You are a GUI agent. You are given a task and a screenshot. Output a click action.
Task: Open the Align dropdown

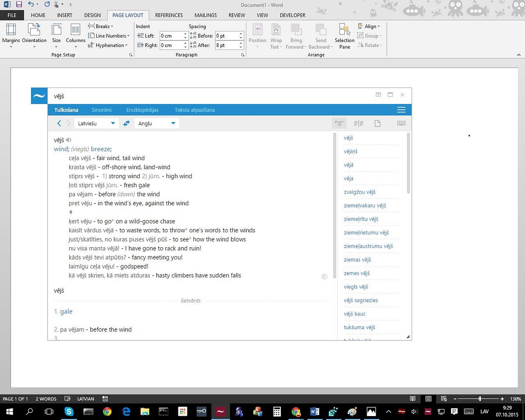click(x=369, y=26)
